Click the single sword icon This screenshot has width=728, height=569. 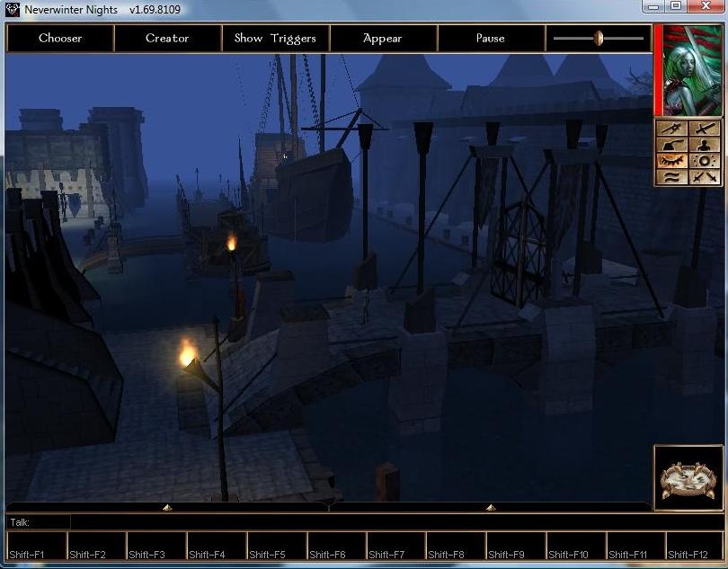click(x=706, y=129)
